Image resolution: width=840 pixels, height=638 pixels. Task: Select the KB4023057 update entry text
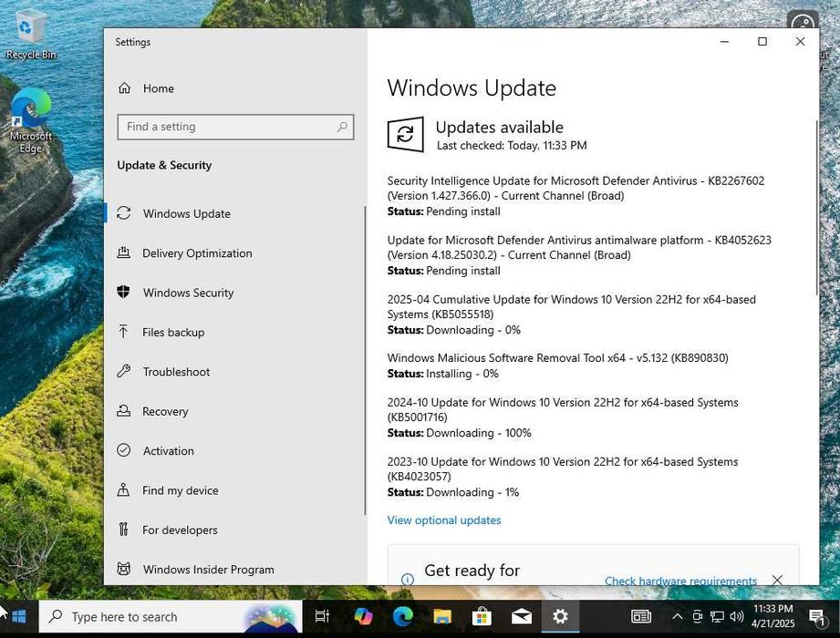coord(563,469)
